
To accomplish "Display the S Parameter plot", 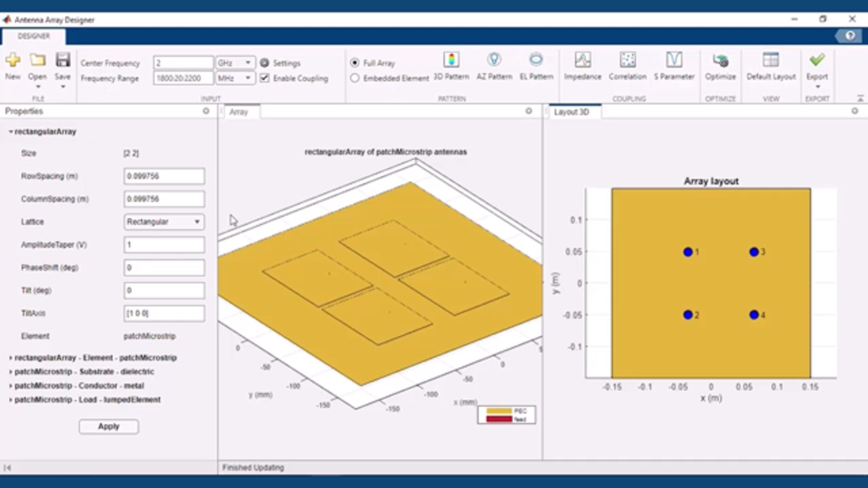I will (673, 66).
